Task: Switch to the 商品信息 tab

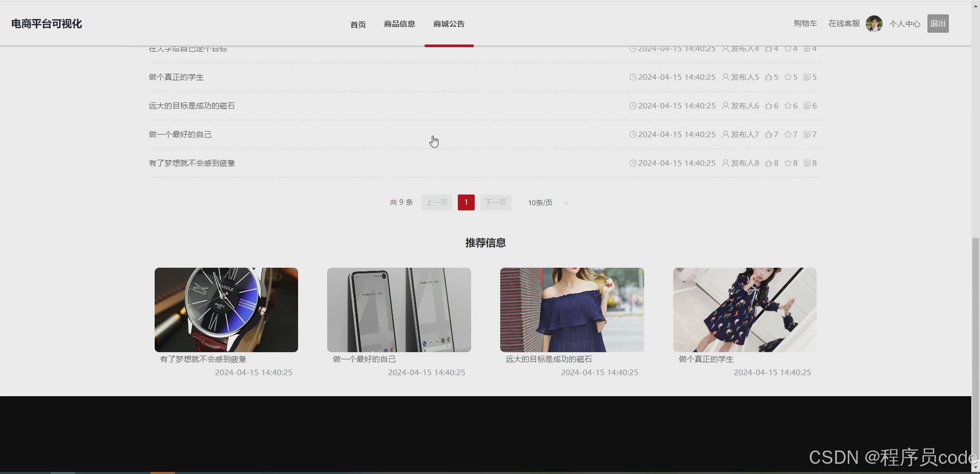Action: [x=399, y=24]
